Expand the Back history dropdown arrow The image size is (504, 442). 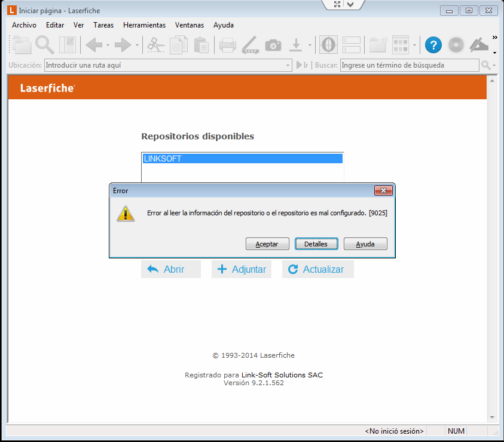pyautogui.click(x=108, y=45)
